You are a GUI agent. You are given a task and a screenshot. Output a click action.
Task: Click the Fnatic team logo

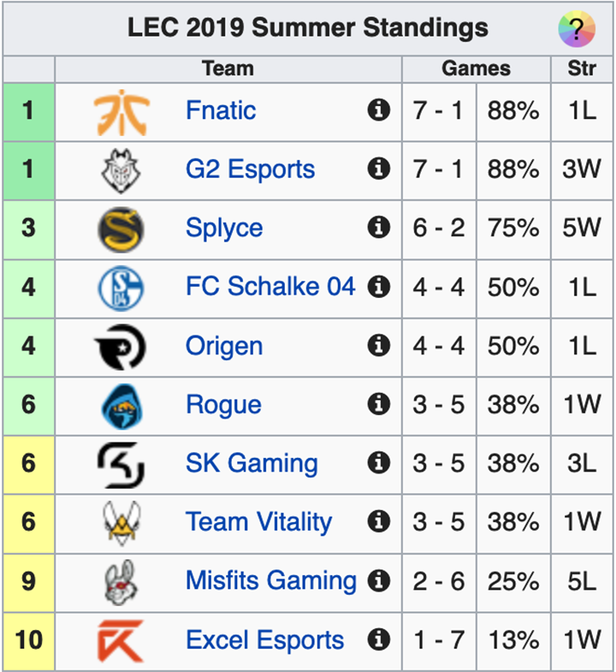tap(121, 112)
